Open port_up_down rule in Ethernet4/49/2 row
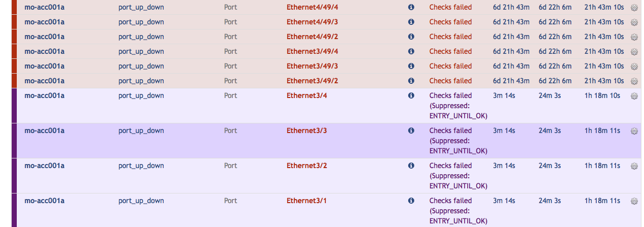644x227 pixels. click(141, 37)
